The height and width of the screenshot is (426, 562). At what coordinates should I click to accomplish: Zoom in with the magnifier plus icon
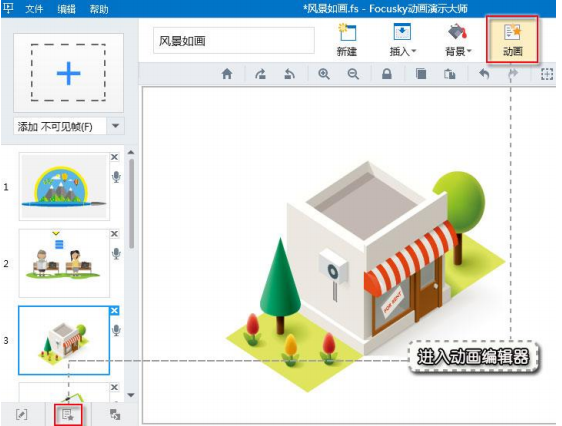tap(324, 74)
